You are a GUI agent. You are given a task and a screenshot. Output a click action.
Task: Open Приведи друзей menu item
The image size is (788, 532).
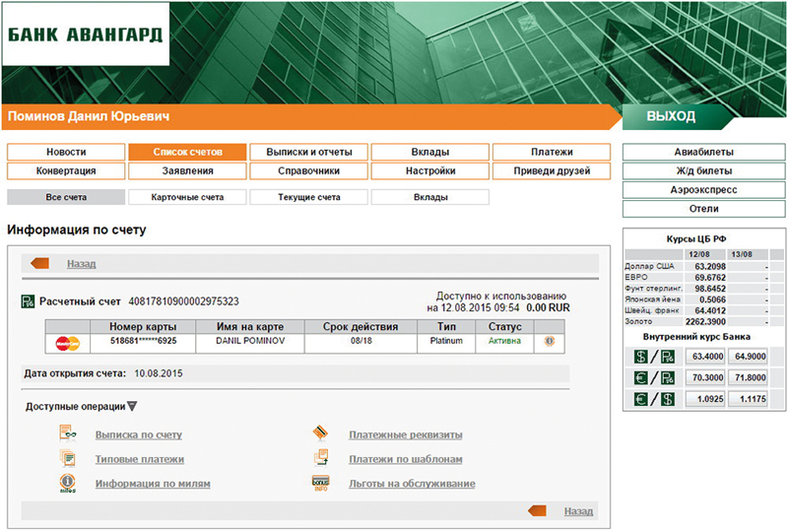click(552, 171)
